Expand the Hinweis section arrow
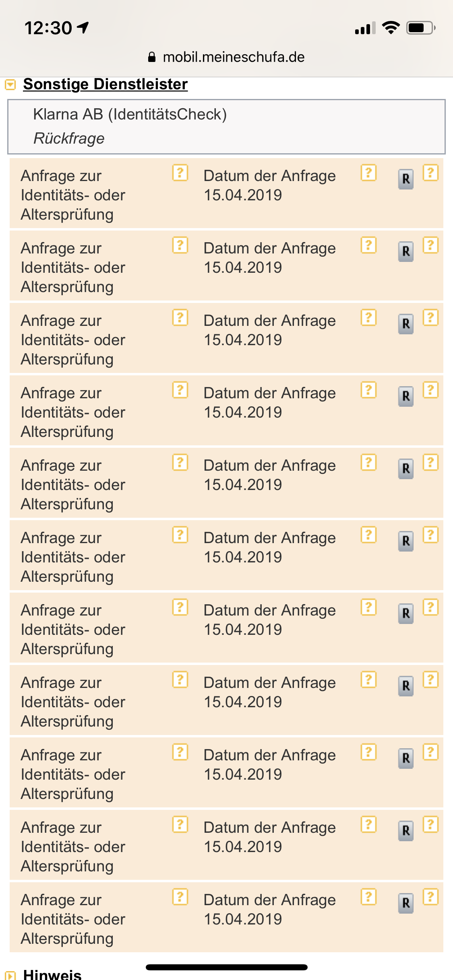The width and height of the screenshot is (453, 980). point(10,976)
